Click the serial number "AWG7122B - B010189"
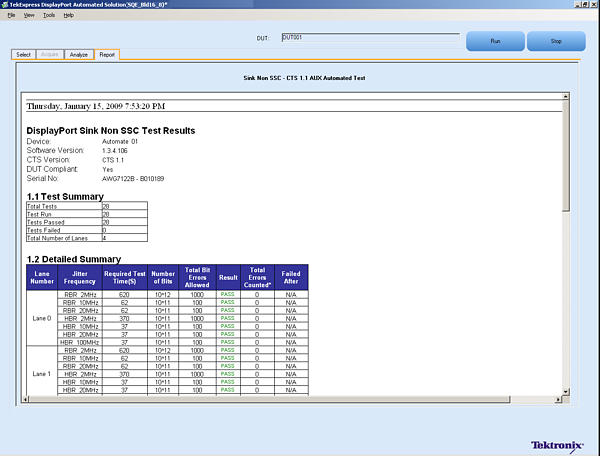 (133, 179)
